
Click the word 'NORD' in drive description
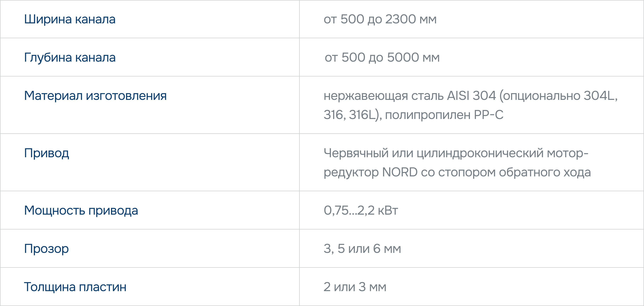click(x=400, y=172)
